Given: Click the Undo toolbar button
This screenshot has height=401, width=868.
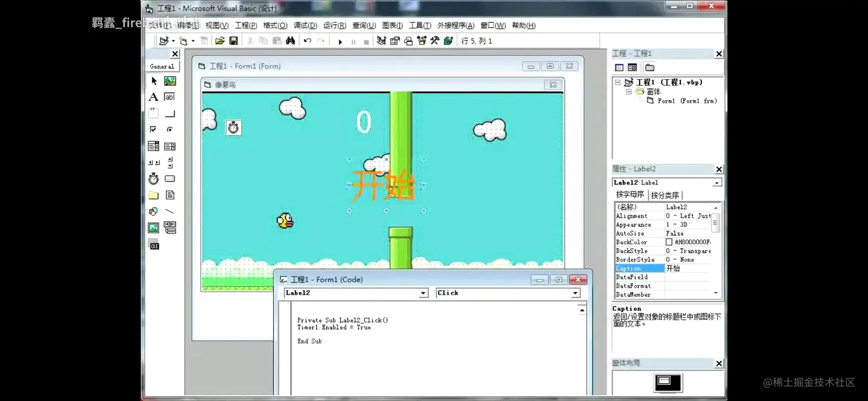Looking at the screenshot, I should pyautogui.click(x=308, y=41).
